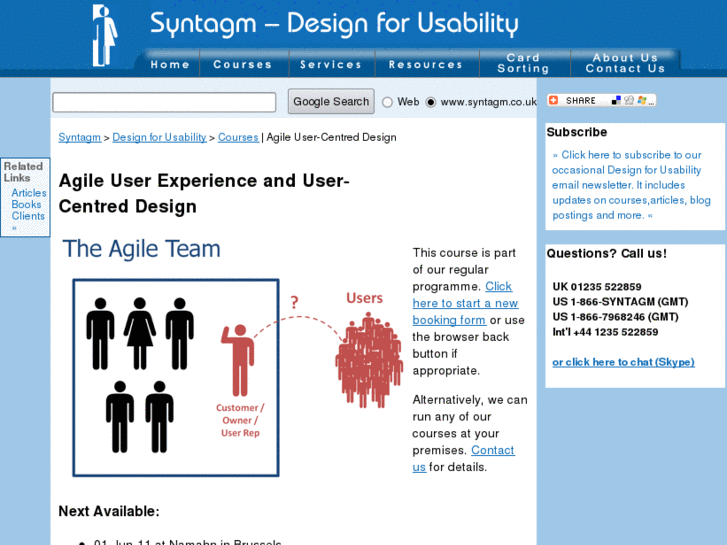Screen dimensions: 727x545
Task: Click the 'Related Links' sidebar heading
Action: coord(23,172)
